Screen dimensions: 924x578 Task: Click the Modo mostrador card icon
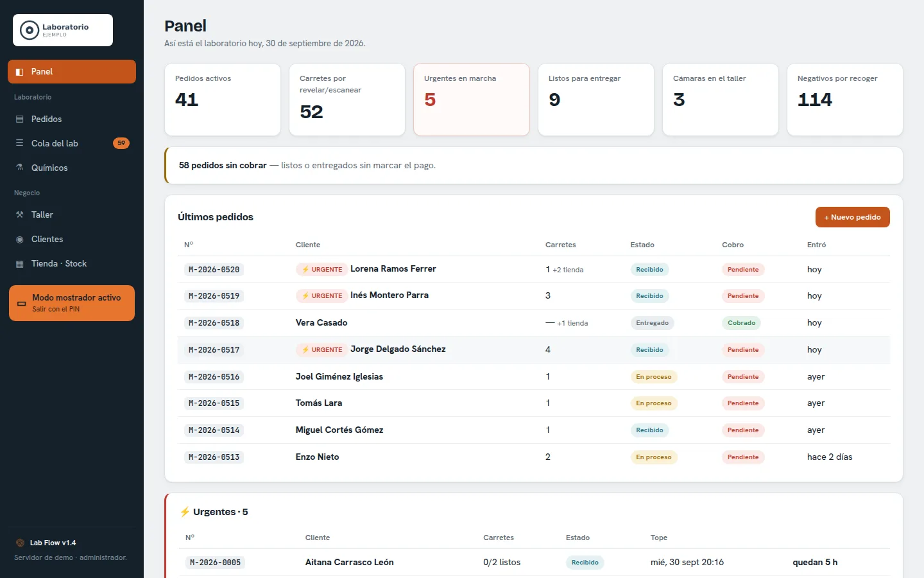point(22,303)
